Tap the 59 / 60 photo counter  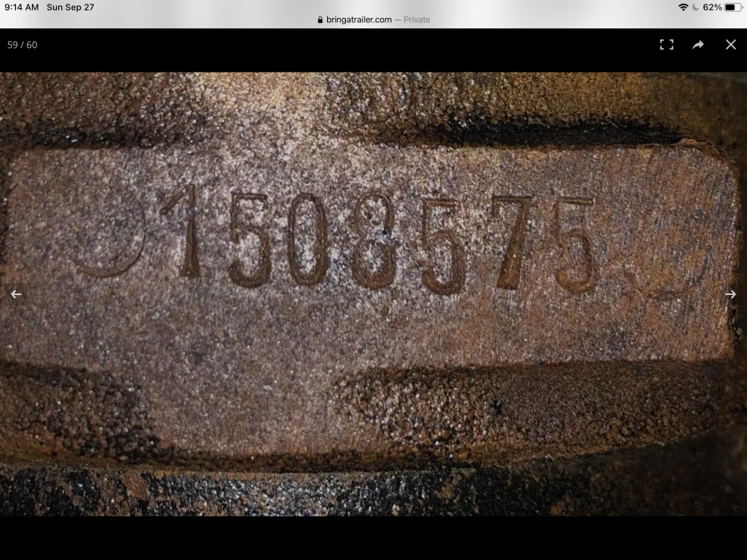coord(22,45)
